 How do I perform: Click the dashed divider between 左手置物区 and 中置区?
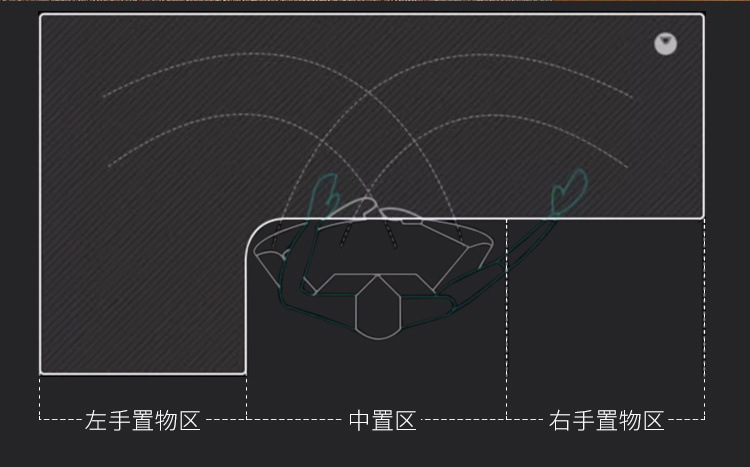tap(246, 397)
